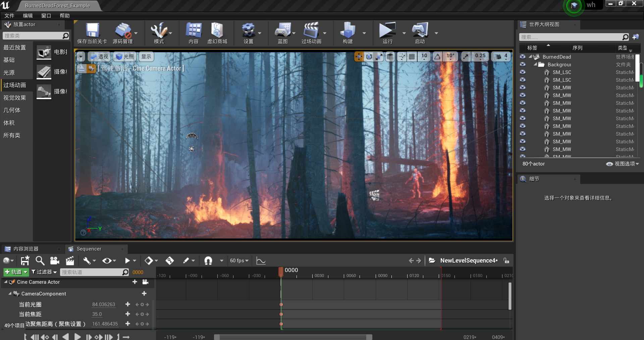Open the green 轨道 add track dropdown
Viewport: 644px width, 340px height.
16,272
